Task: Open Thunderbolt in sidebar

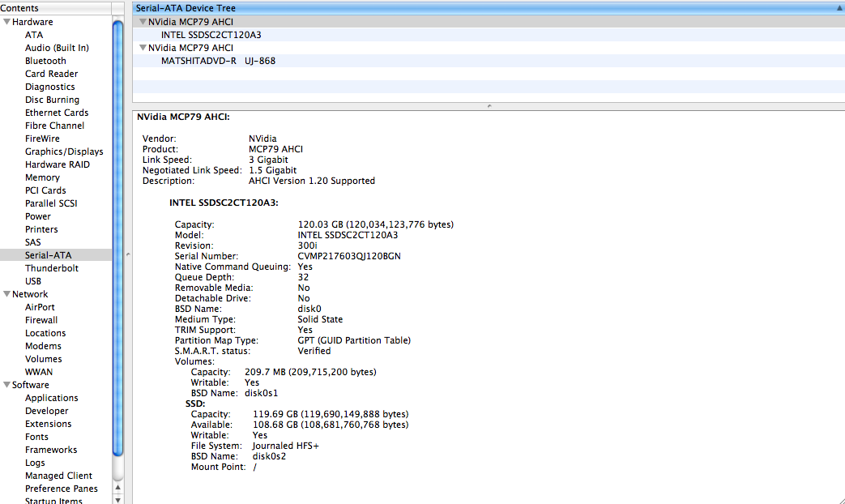Action: pyautogui.click(x=52, y=268)
